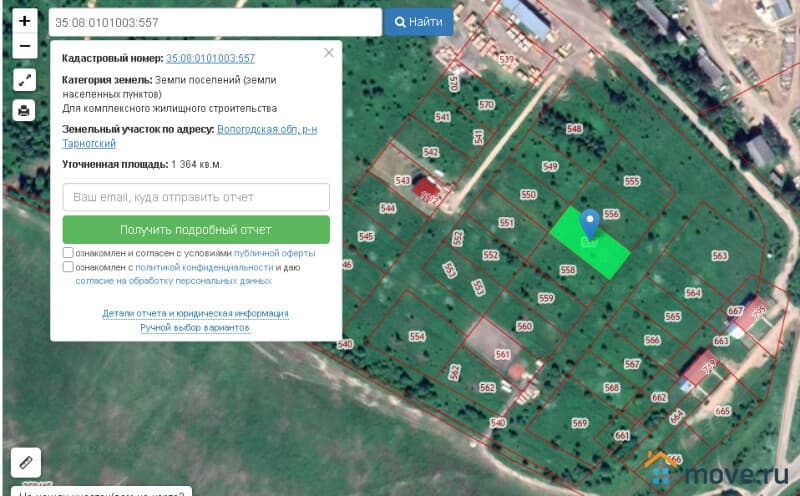Select parcel 550 on the map
Image resolution: width=800 pixels, height=496 pixels.
[x=529, y=194]
